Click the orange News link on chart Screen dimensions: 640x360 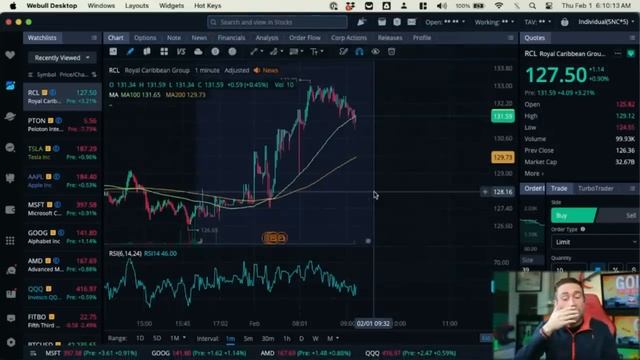[266, 70]
